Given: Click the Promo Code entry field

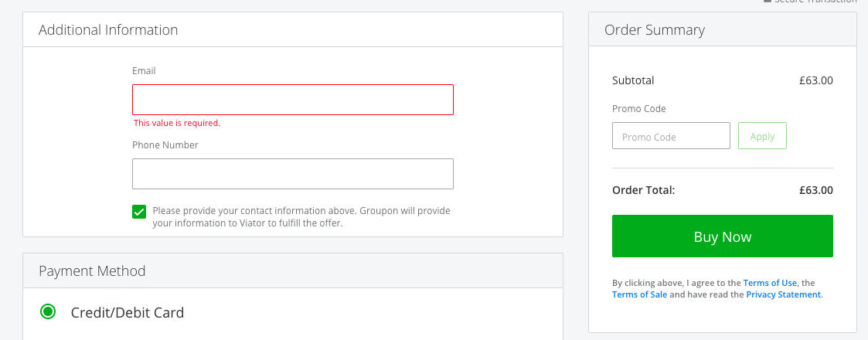Looking at the screenshot, I should (671, 136).
